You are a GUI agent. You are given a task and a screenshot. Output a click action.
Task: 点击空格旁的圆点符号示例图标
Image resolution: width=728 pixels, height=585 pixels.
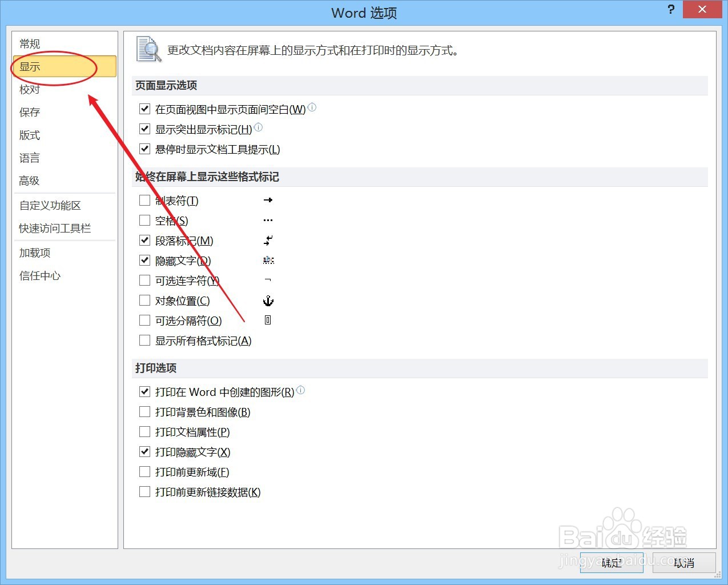268,220
